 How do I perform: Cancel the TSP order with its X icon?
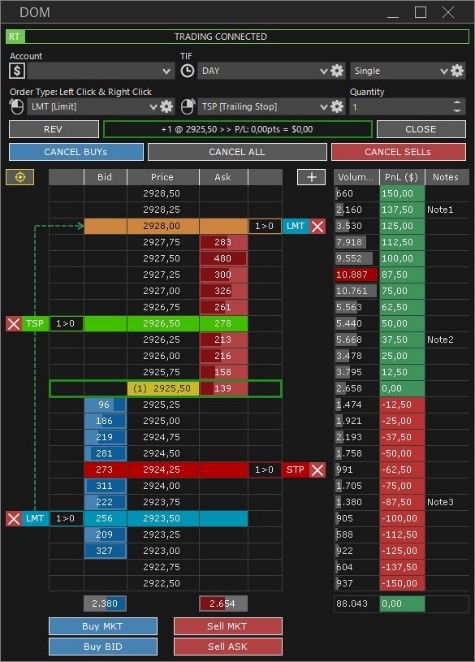(x=14, y=324)
